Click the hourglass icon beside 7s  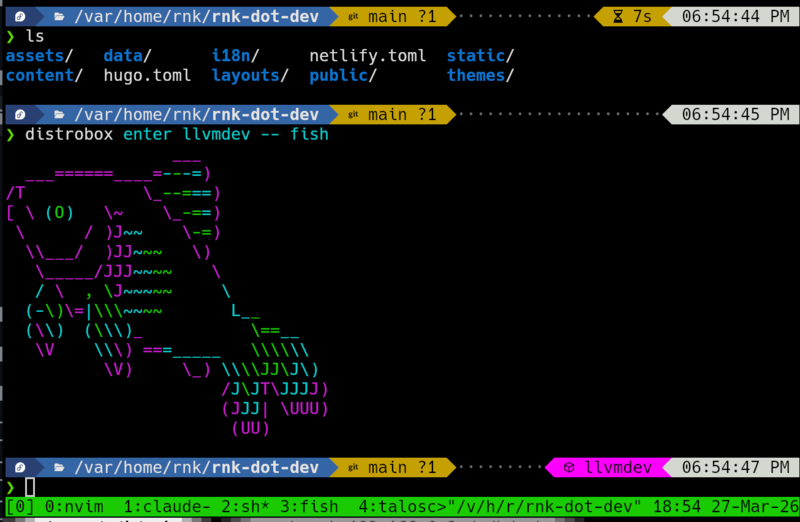(x=617, y=17)
